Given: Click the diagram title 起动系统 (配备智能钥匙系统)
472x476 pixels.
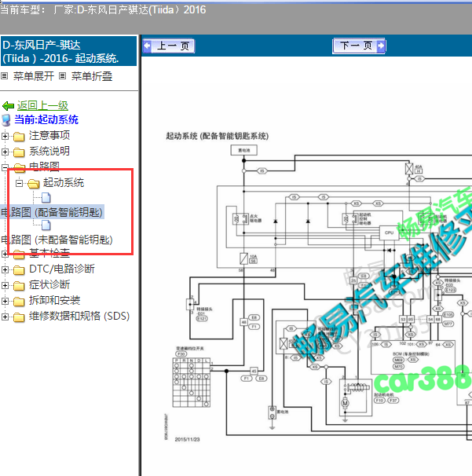Looking at the screenshot, I should (x=217, y=136).
